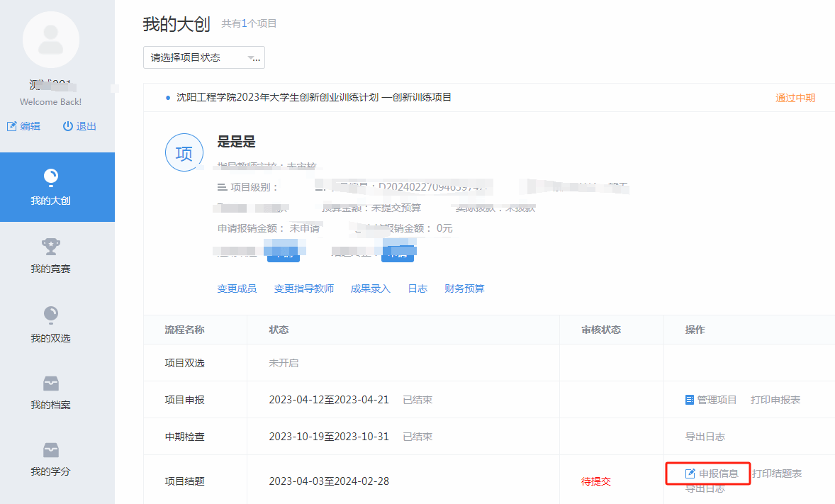This screenshot has width=835, height=504.
Task: Open the 日志 link
Action: [417, 289]
